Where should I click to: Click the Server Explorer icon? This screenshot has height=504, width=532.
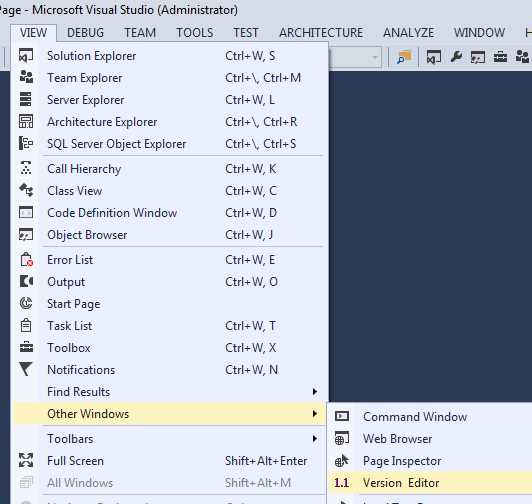(x=26, y=99)
